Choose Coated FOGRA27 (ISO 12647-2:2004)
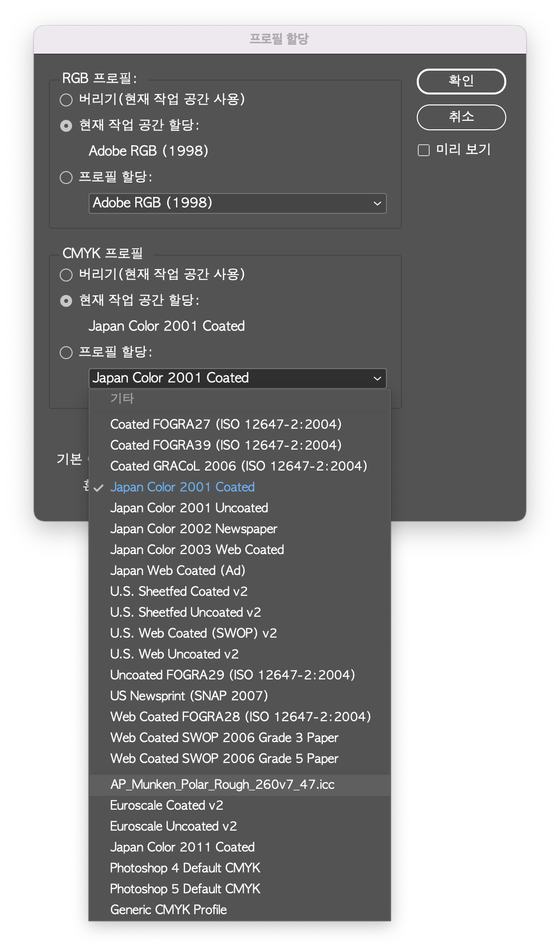The width and height of the screenshot is (560, 948). point(240,424)
